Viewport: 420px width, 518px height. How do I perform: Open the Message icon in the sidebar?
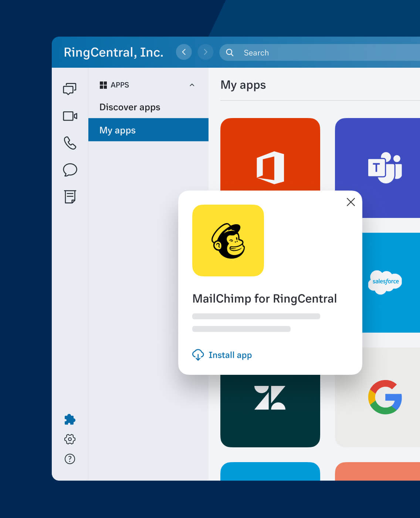coord(70,89)
